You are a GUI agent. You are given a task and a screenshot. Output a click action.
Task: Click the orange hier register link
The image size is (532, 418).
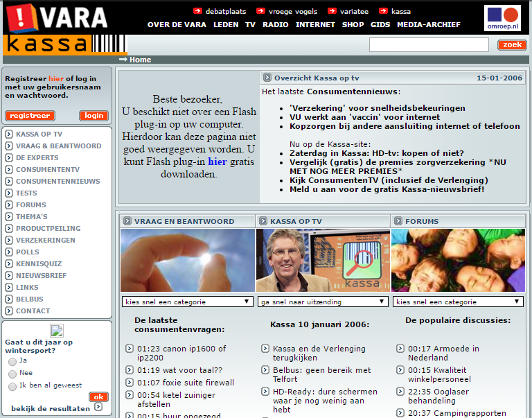pos(56,78)
